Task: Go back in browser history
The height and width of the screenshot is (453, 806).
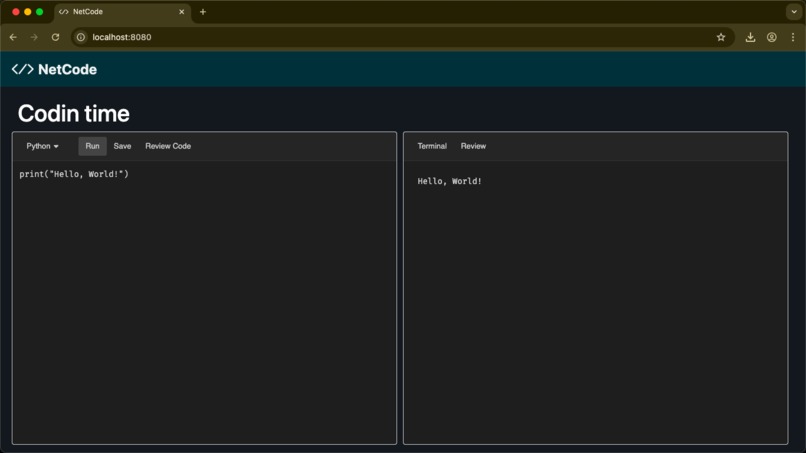Action: pyautogui.click(x=13, y=37)
